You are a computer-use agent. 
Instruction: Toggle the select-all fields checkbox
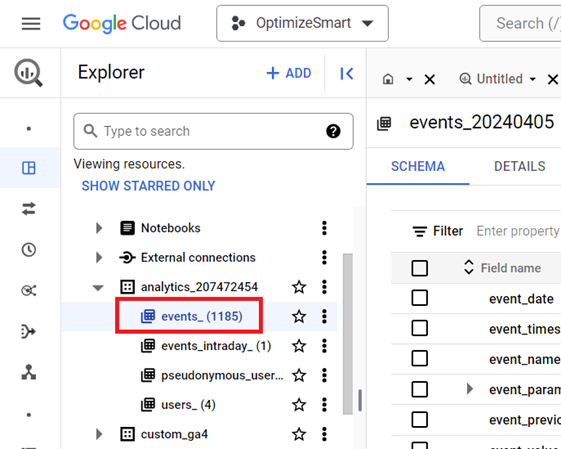point(420,268)
